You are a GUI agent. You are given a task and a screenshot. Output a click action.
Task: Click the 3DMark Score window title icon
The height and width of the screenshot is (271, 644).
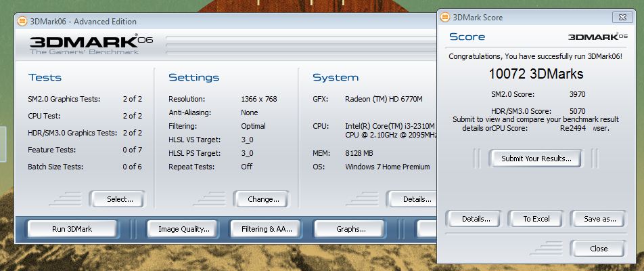point(445,17)
